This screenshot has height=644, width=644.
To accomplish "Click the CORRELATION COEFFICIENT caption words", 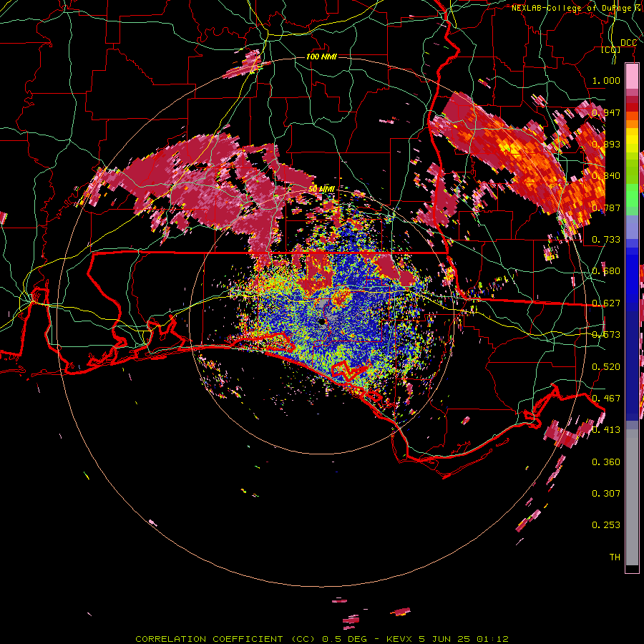I will point(209,639).
